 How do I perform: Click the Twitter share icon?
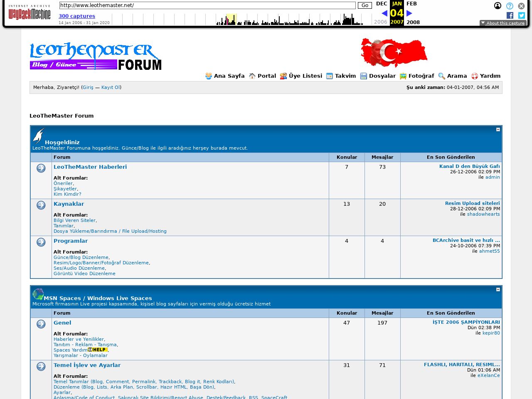pos(522,15)
